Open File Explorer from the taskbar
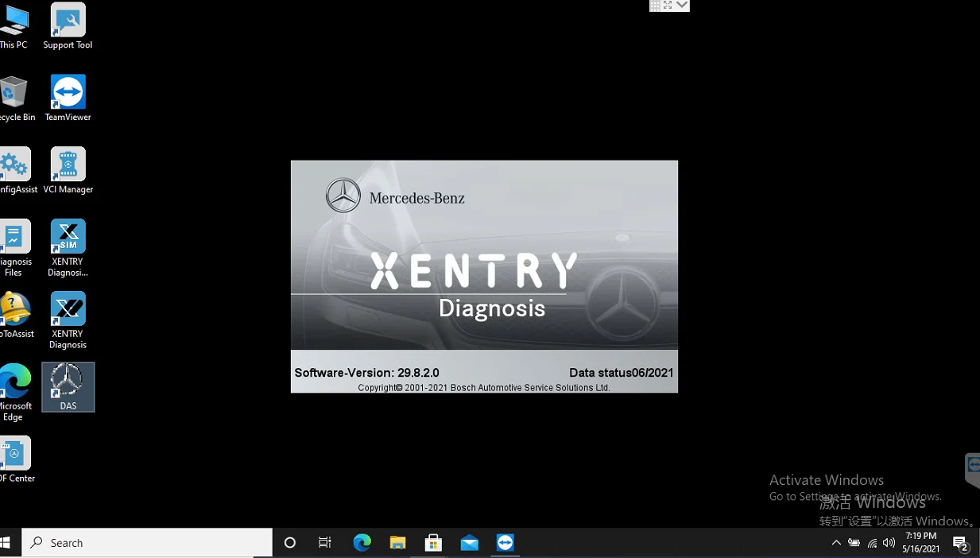The width and height of the screenshot is (980, 558). coord(398,543)
